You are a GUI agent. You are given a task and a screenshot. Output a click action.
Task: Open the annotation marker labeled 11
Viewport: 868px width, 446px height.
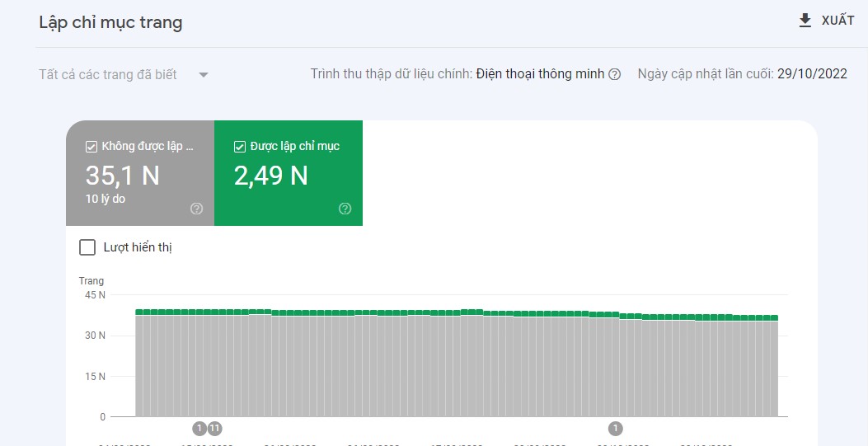[214, 428]
